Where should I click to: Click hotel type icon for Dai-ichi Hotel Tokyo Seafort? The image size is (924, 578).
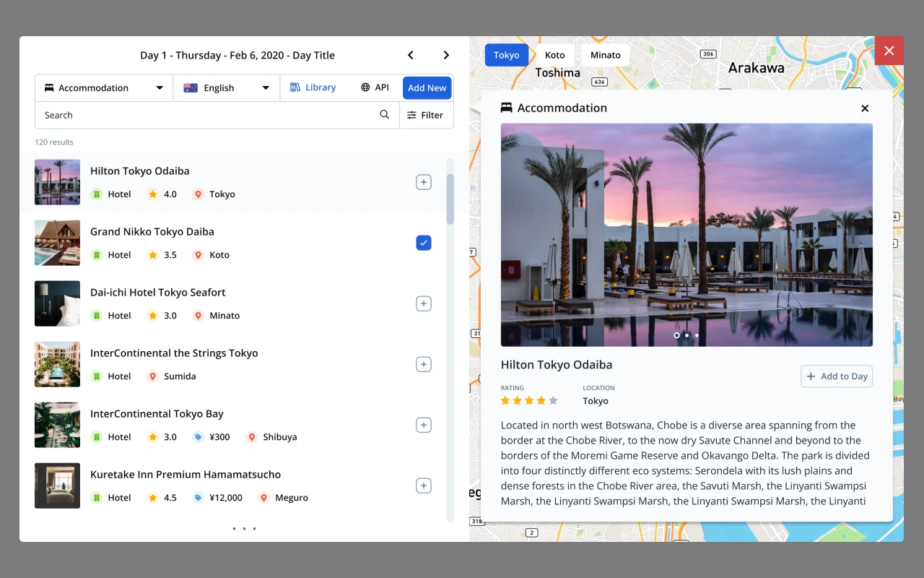(x=96, y=316)
